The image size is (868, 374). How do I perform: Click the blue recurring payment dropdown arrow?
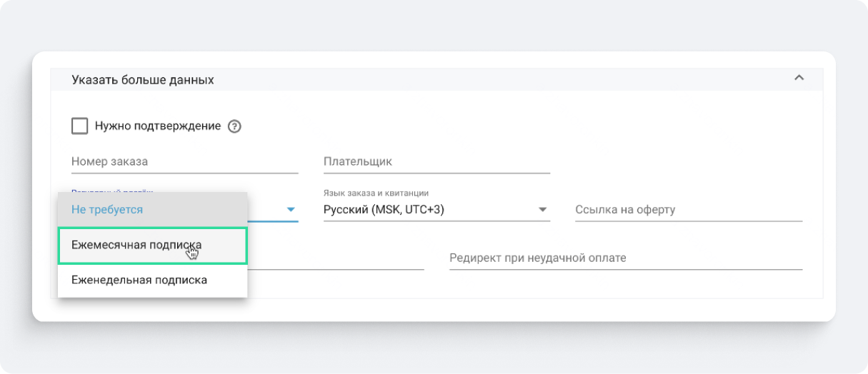[x=291, y=210]
